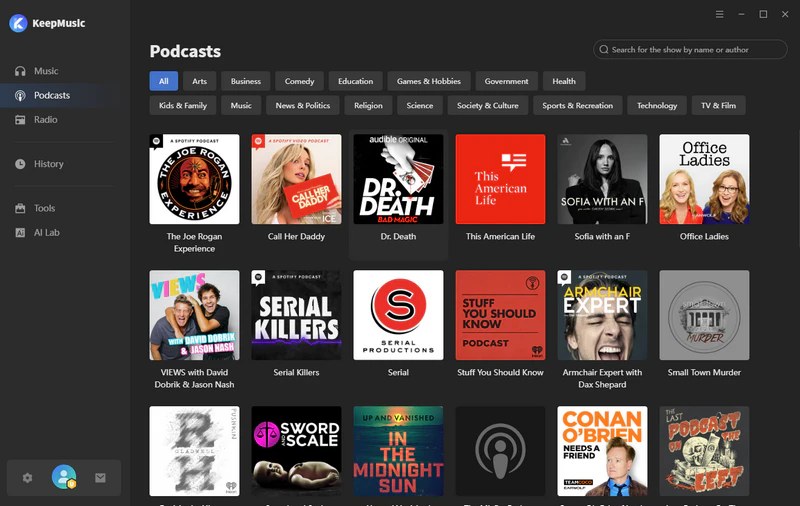Filter by Comedy category

[299, 81]
